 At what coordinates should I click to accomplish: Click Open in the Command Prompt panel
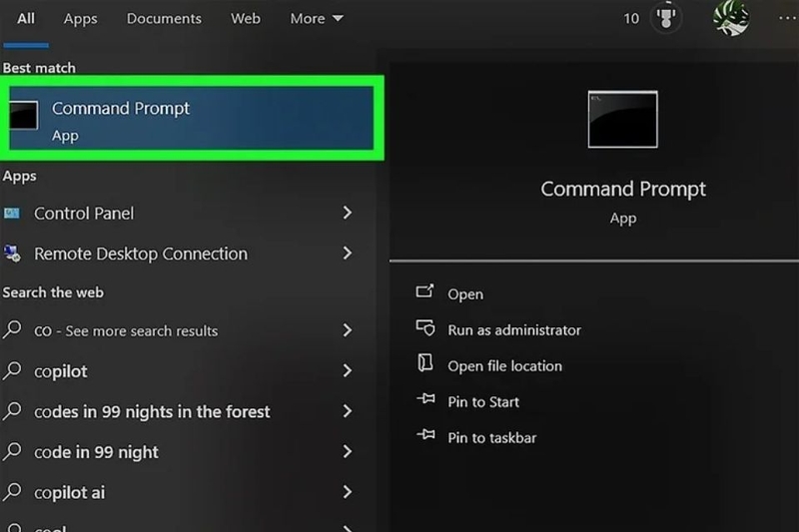click(x=465, y=294)
